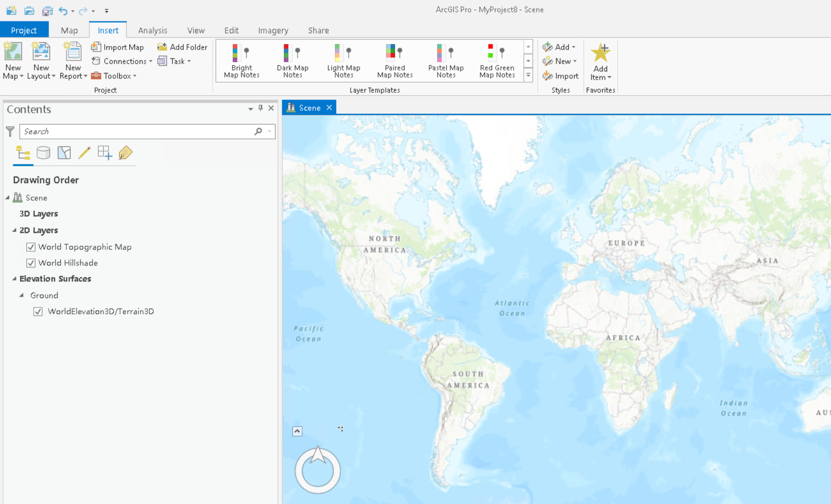Select List By Editing pencil icon
This screenshot has height=504, width=831.
coord(84,153)
